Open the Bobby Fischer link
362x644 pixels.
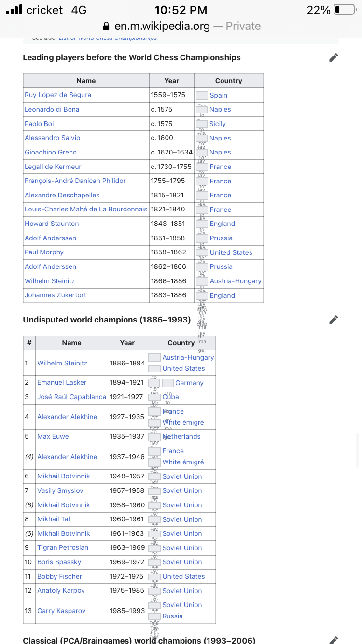(59, 576)
